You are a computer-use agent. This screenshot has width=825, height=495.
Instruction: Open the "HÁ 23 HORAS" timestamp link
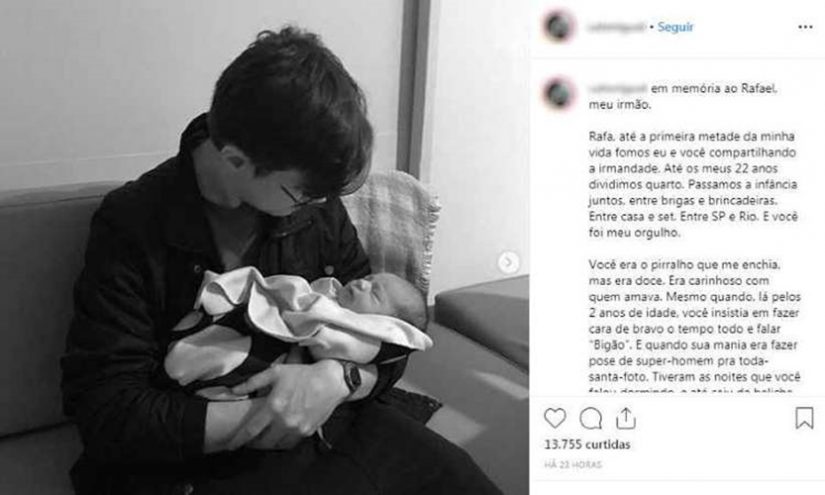[x=573, y=464]
